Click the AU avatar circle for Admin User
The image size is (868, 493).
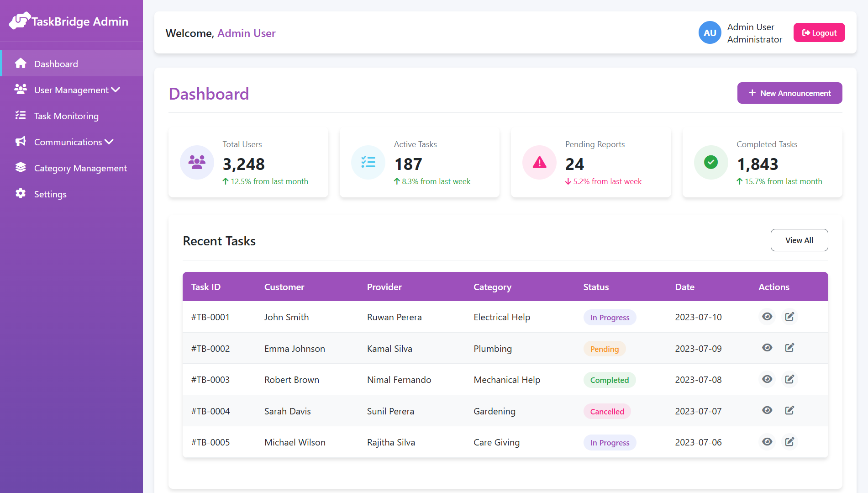710,32
